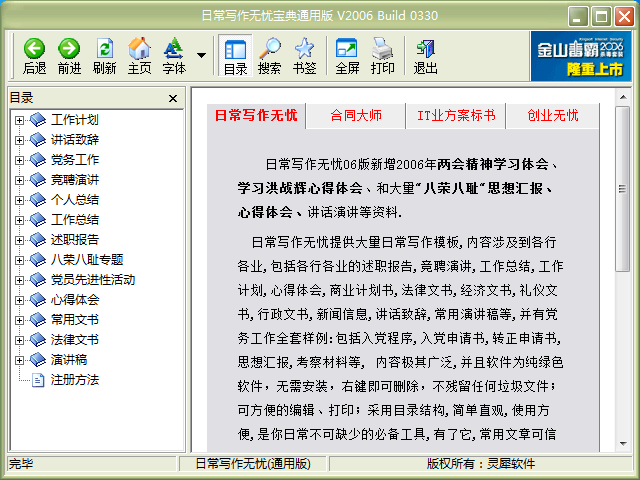Screen dimensions: 640x480
Task: Click the 前进 forward arrow icon
Action: click(69, 49)
